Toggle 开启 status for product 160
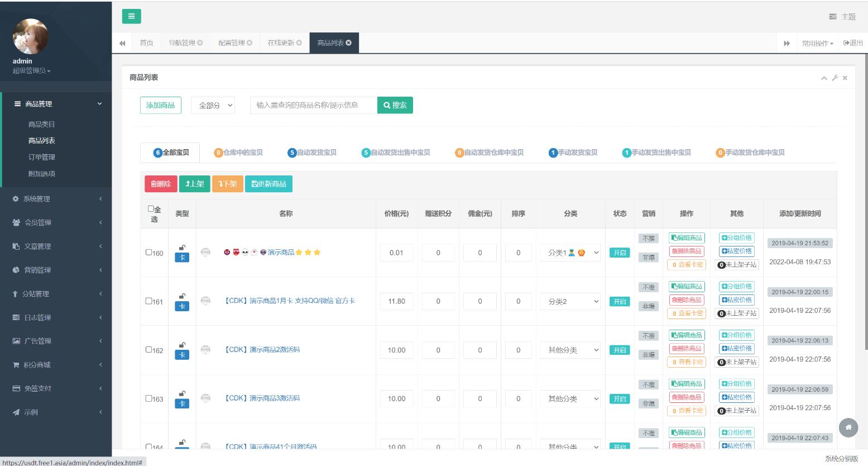The height and width of the screenshot is (466, 868). [620, 253]
